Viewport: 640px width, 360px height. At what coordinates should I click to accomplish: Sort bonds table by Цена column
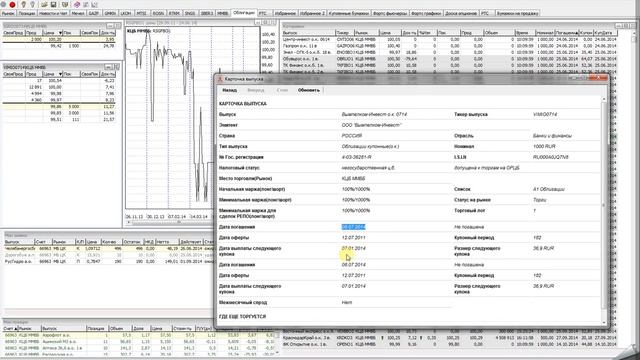389,33
